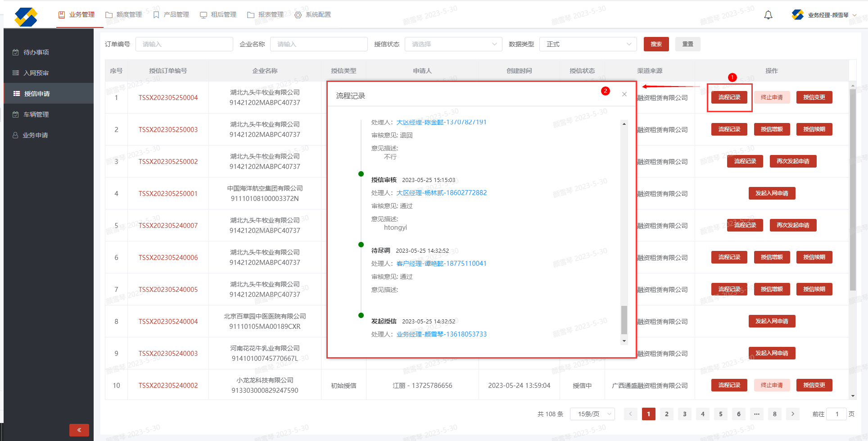
Task: Click the company logo icon
Action: tap(26, 17)
